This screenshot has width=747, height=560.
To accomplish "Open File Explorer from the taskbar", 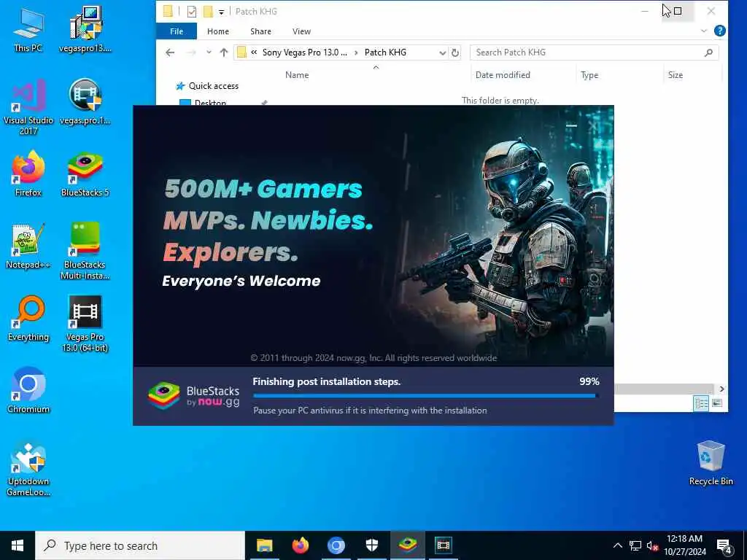I will click(264, 545).
